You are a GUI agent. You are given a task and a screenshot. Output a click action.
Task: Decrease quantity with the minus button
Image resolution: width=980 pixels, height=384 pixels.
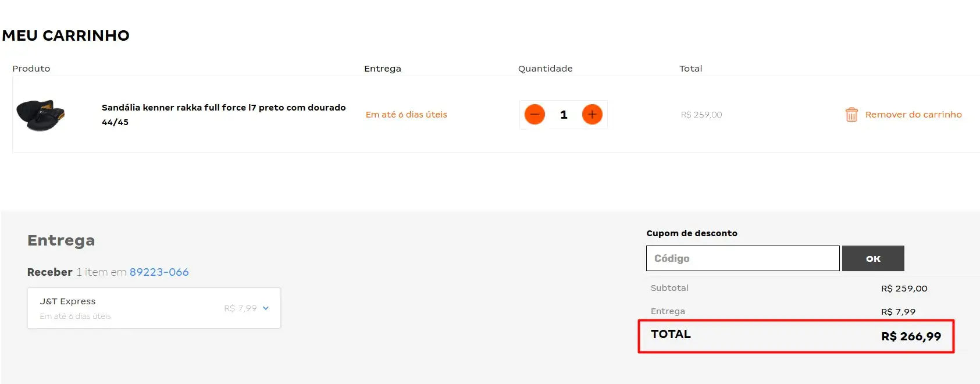pyautogui.click(x=534, y=115)
